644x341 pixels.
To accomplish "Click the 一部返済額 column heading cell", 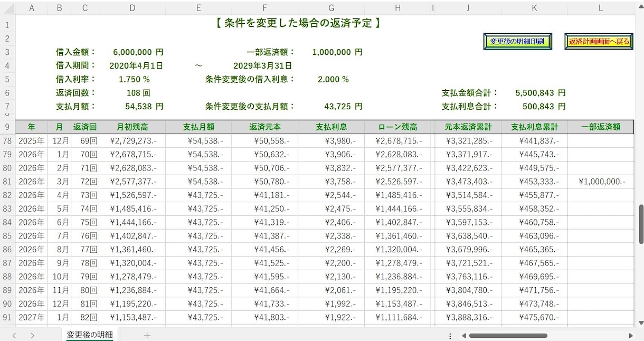I will click(x=601, y=127).
